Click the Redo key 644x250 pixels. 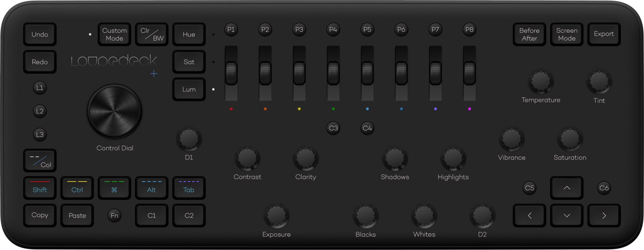40,62
